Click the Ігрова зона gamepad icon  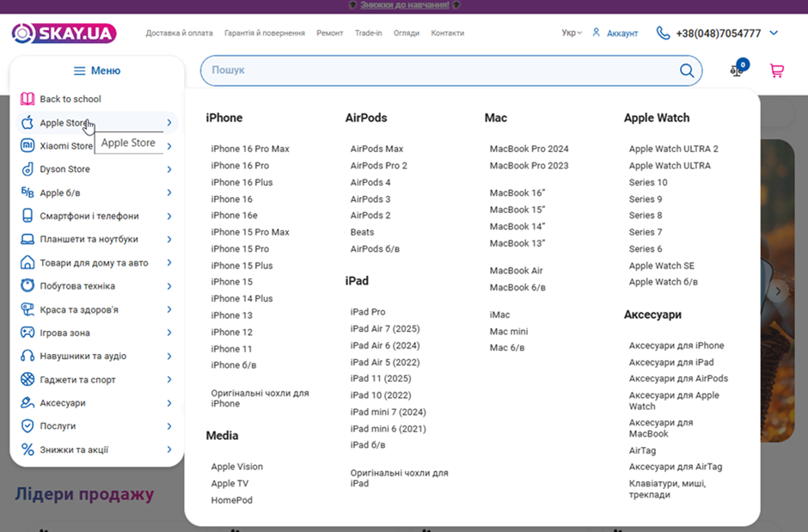28,333
